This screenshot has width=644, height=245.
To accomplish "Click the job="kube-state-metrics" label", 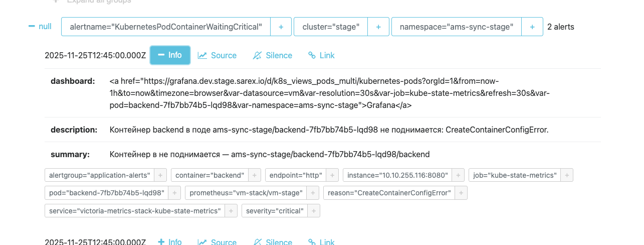I will [x=515, y=175].
